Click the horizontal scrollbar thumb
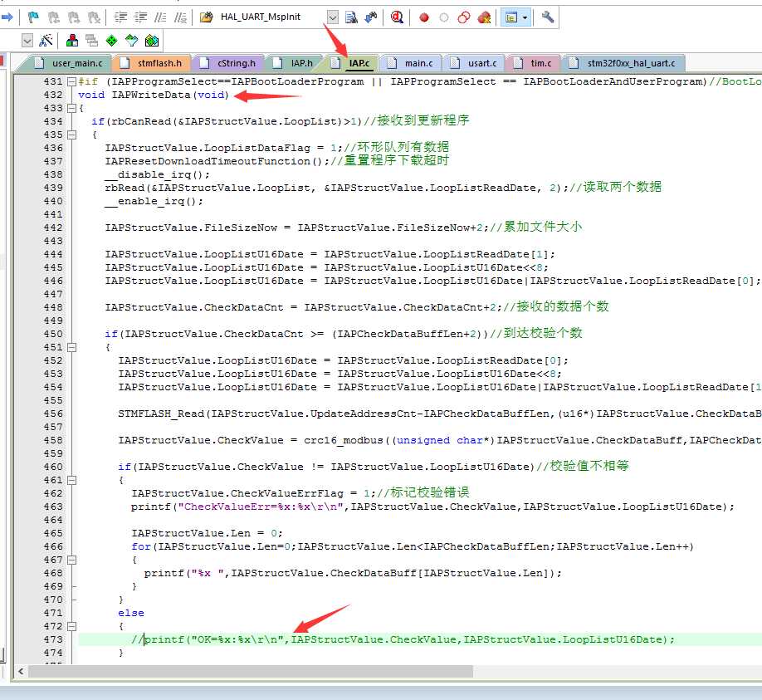This screenshot has width=762, height=700. pyautogui.click(x=251, y=671)
